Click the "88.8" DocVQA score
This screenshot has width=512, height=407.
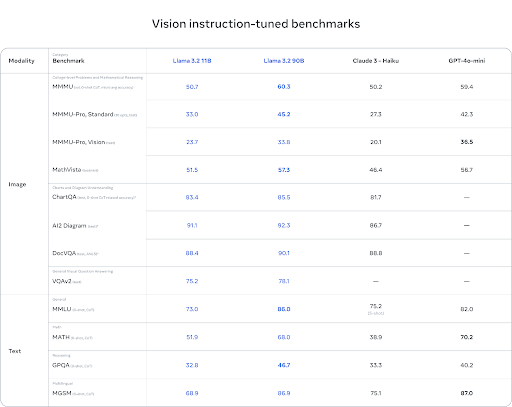click(376, 253)
